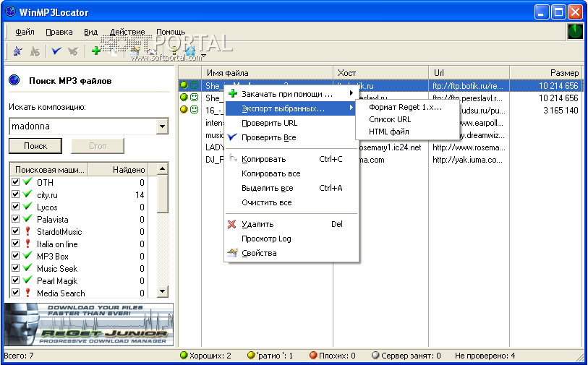Choose HTML файл export option

tap(408, 132)
